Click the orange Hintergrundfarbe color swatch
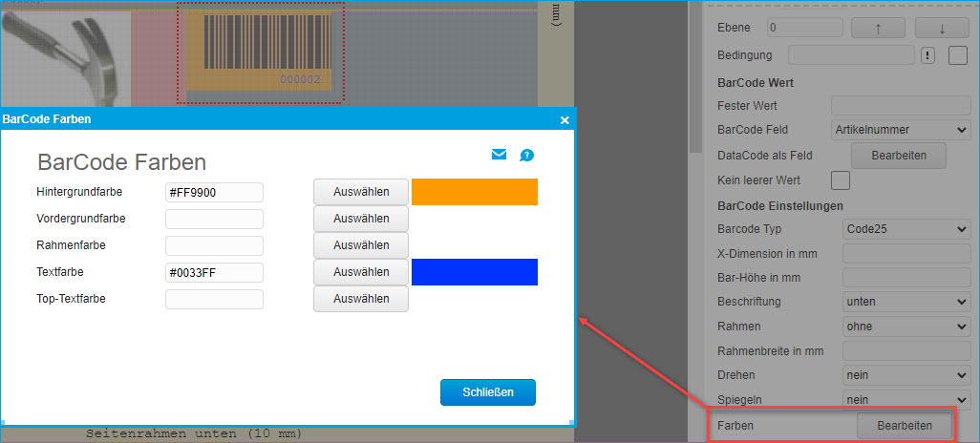This screenshot has height=443, width=980. [474, 192]
